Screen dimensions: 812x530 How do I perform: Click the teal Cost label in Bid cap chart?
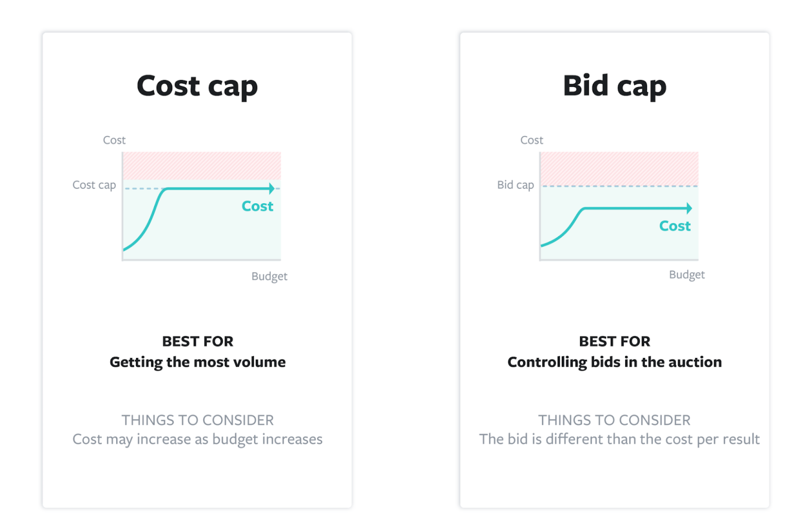tap(674, 226)
